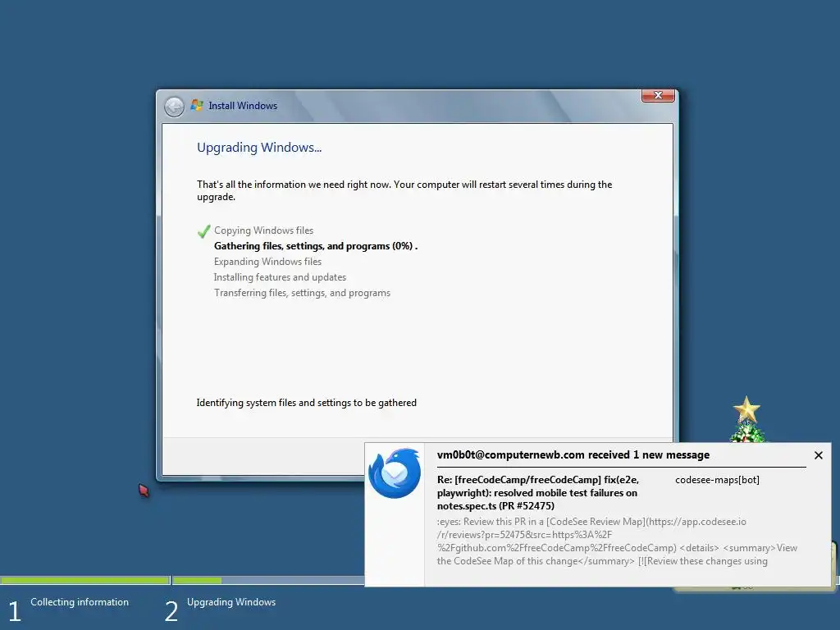Viewport: 840px width, 630px height.
Task: Click the Christmas tree star desktop decoration
Action: click(x=746, y=409)
